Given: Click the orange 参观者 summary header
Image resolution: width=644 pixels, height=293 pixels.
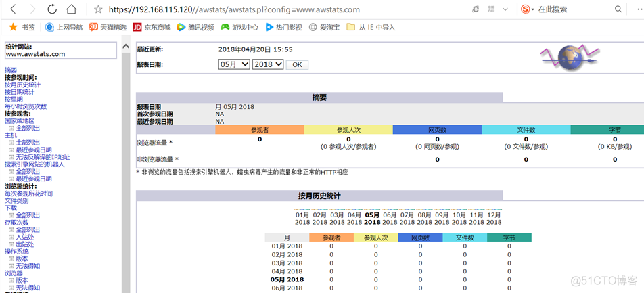Looking at the screenshot, I should [x=260, y=129].
